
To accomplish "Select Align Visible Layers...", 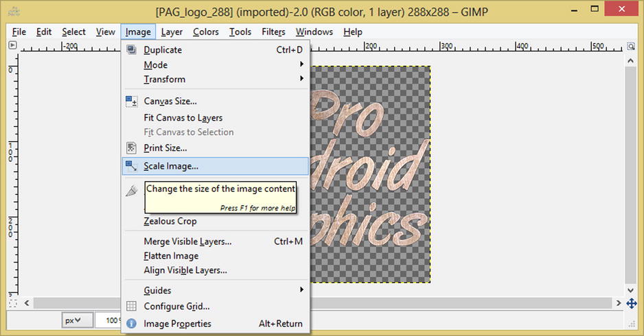I will [x=216, y=270].
